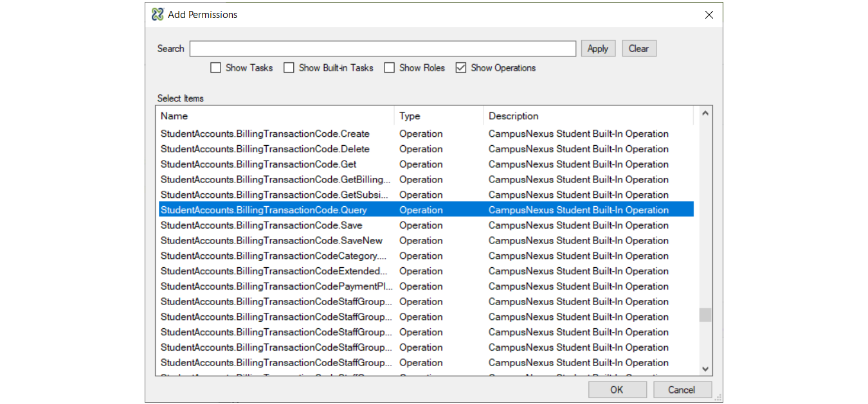The width and height of the screenshot is (868, 404).
Task: Select the BillingTransactionCode.GetSubsi... row
Action: 426,195
